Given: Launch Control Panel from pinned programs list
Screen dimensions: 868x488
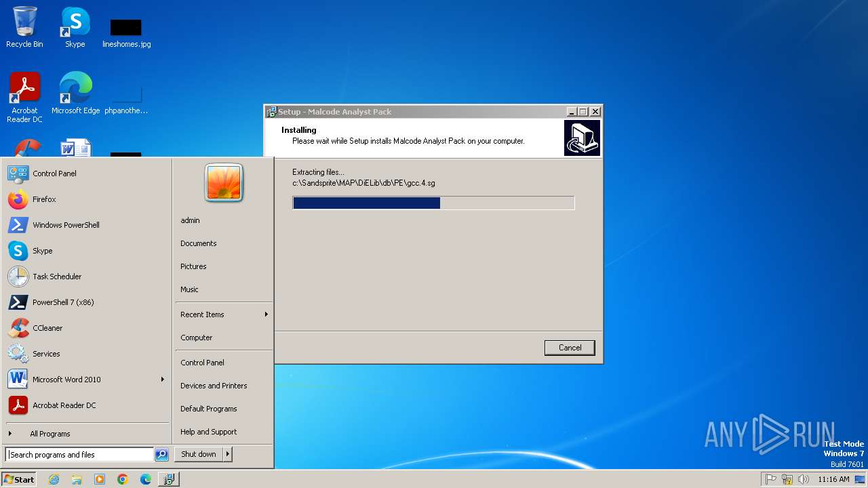Looking at the screenshot, I should [86, 174].
